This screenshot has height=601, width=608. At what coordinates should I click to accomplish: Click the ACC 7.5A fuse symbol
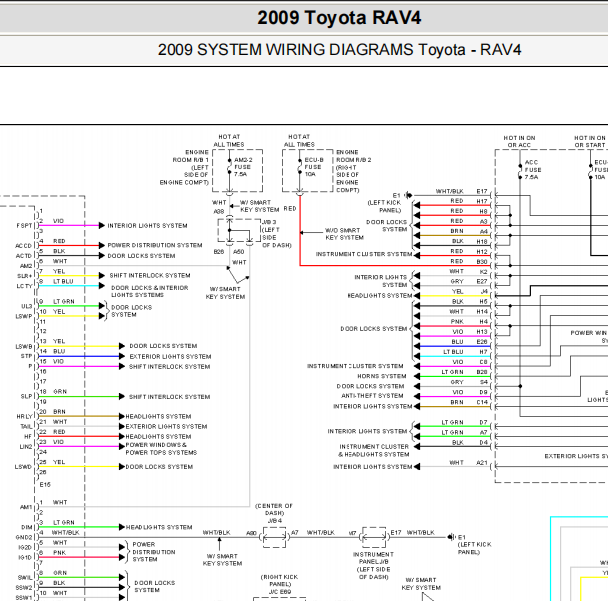[520, 171]
